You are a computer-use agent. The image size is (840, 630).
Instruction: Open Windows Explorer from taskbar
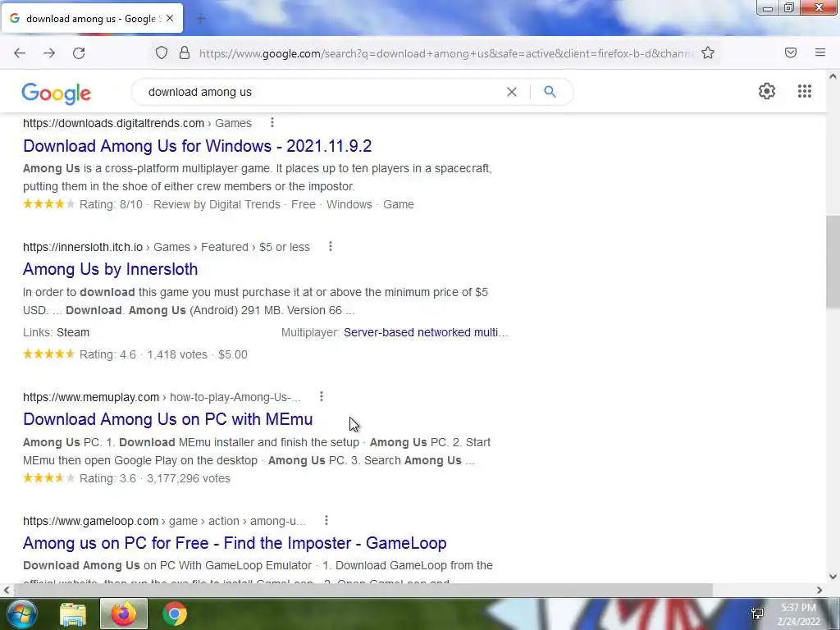73,614
